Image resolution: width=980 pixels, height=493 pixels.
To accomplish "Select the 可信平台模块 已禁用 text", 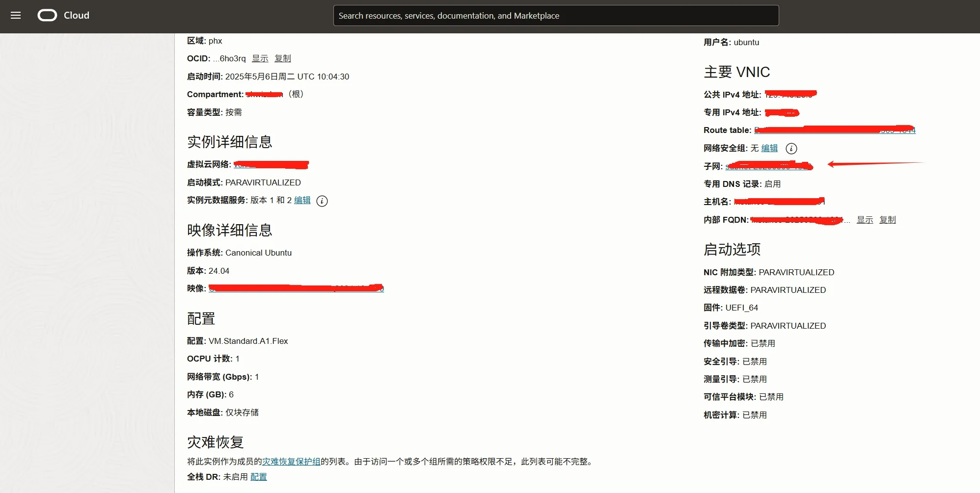I will point(743,397).
